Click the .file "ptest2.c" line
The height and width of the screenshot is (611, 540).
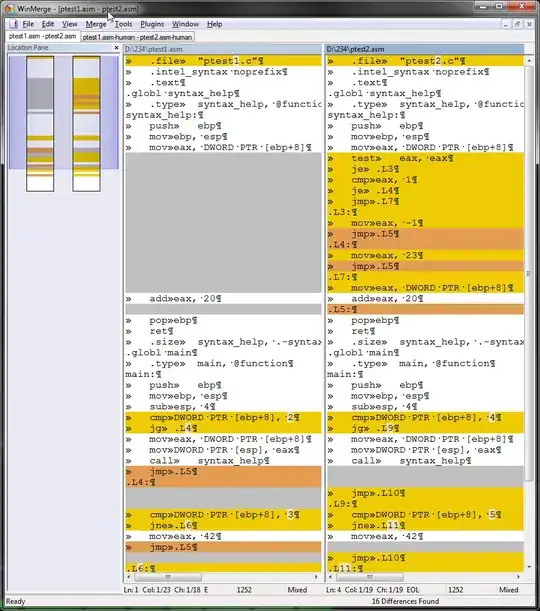(425, 61)
